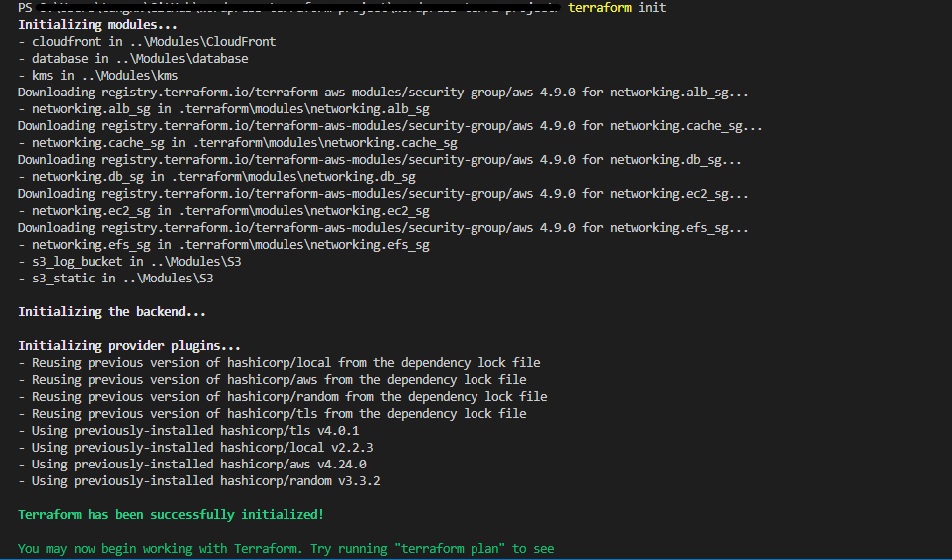Image resolution: width=952 pixels, height=560 pixels.
Task: Click the s3_log_bucket module line
Action: click(x=129, y=262)
